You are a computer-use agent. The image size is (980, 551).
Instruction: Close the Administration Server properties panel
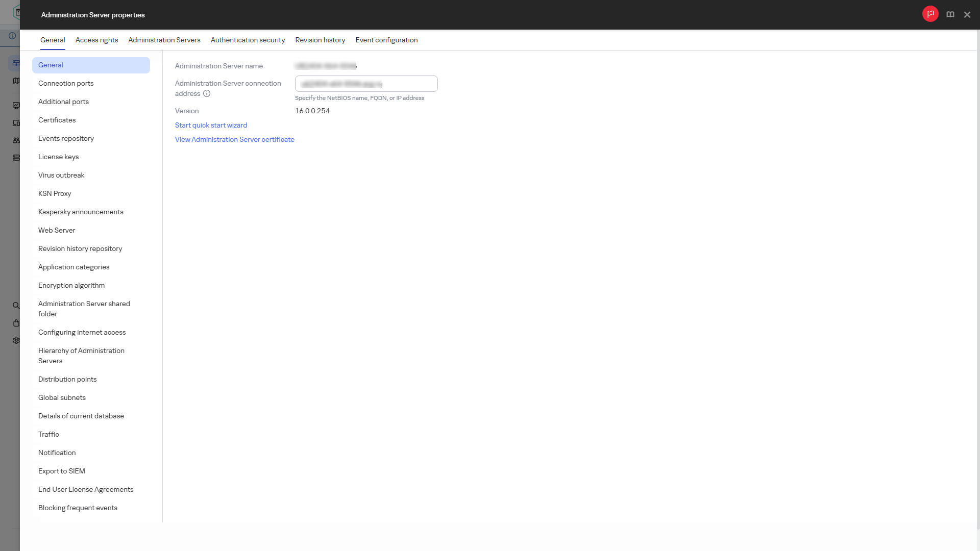point(967,15)
